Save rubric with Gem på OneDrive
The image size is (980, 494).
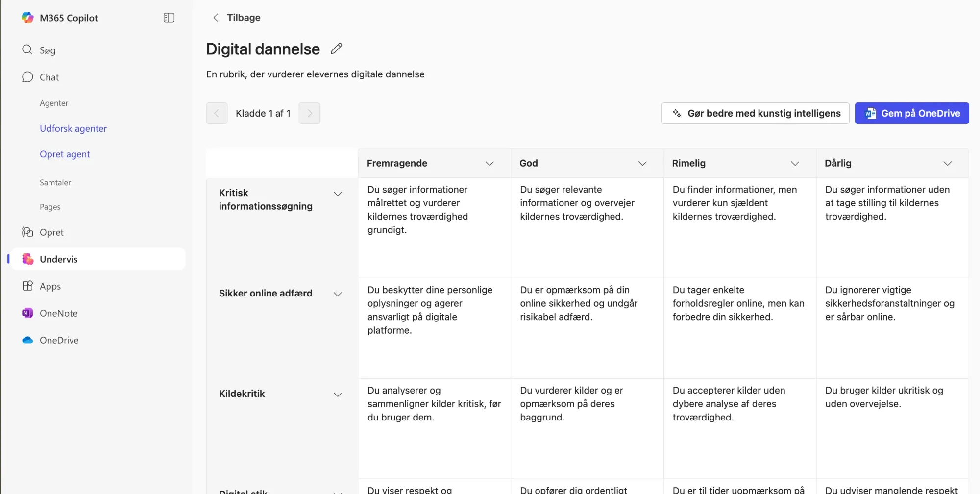pos(912,113)
